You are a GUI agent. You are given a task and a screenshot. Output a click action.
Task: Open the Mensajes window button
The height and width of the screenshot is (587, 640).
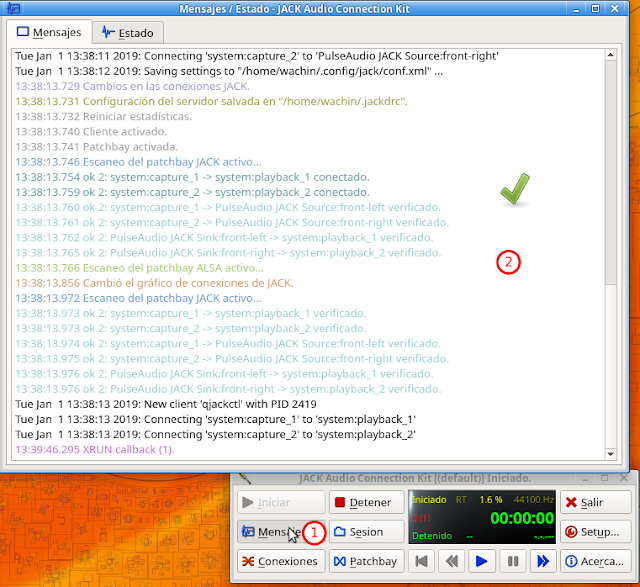(281, 531)
